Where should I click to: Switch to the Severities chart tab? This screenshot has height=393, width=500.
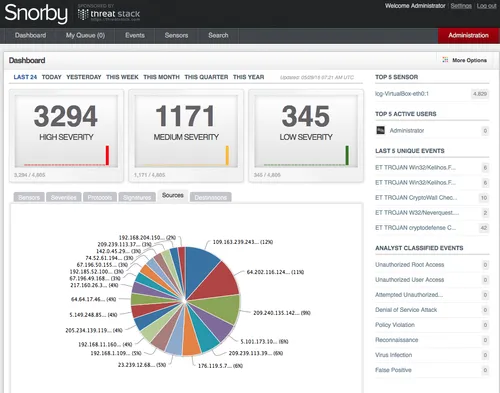tap(64, 197)
